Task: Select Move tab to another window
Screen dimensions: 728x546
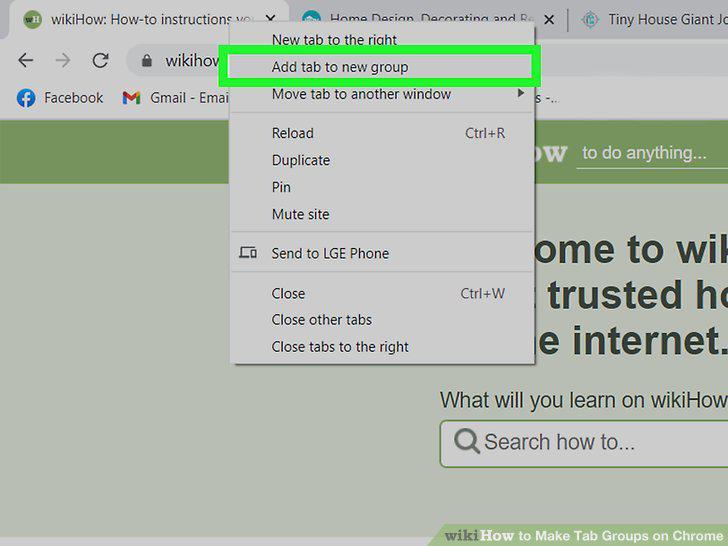Action: click(x=382, y=94)
